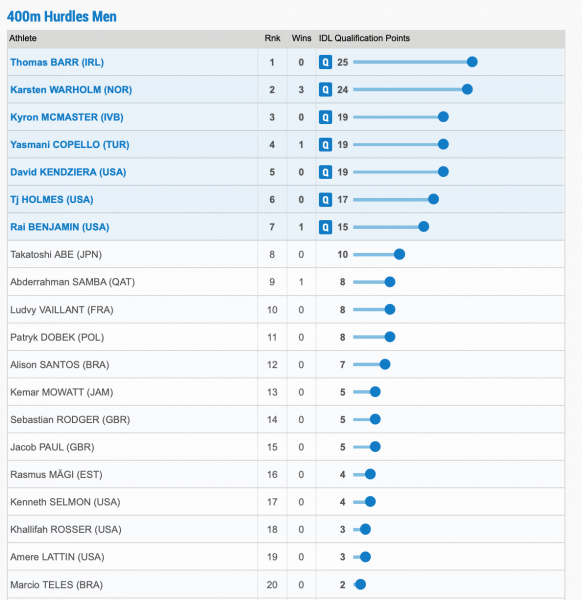Viewport: 582px width, 600px height.
Task: Click the Q qualified badge for Thomas BARR
Action: (325, 62)
